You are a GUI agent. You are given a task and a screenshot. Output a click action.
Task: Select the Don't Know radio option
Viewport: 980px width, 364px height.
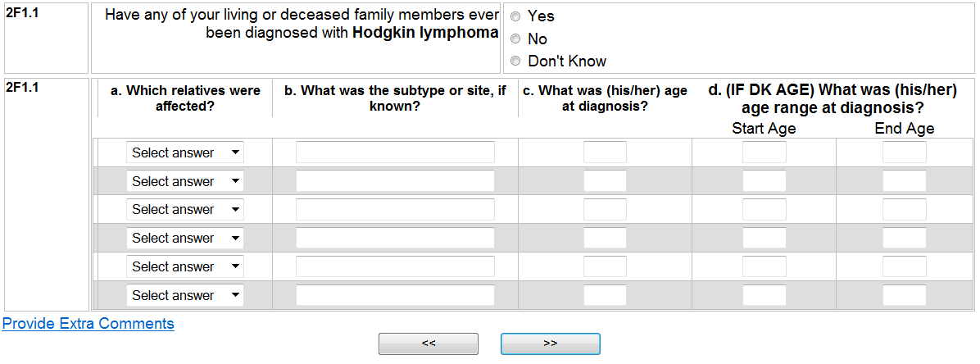tap(515, 61)
